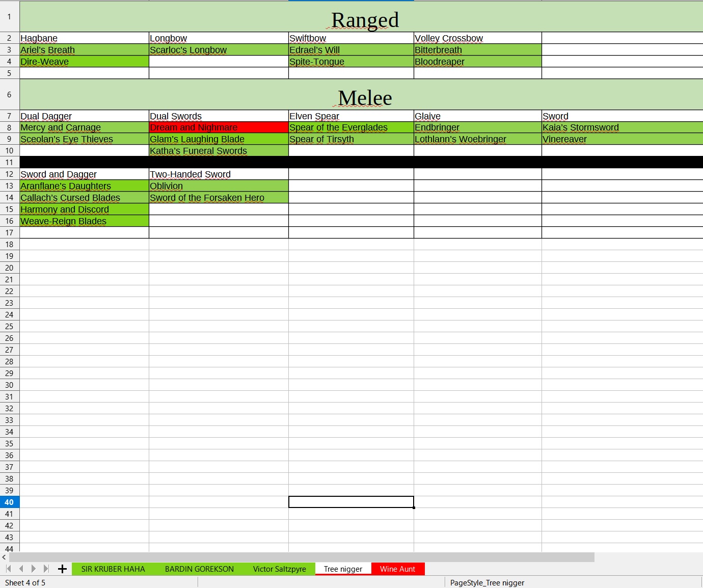Select the Spite-Tongue cell

click(x=351, y=62)
